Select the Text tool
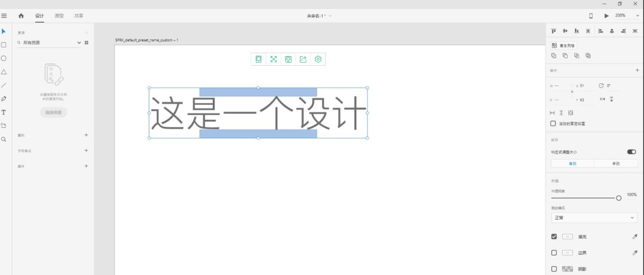644x275 pixels. pyautogui.click(x=4, y=112)
